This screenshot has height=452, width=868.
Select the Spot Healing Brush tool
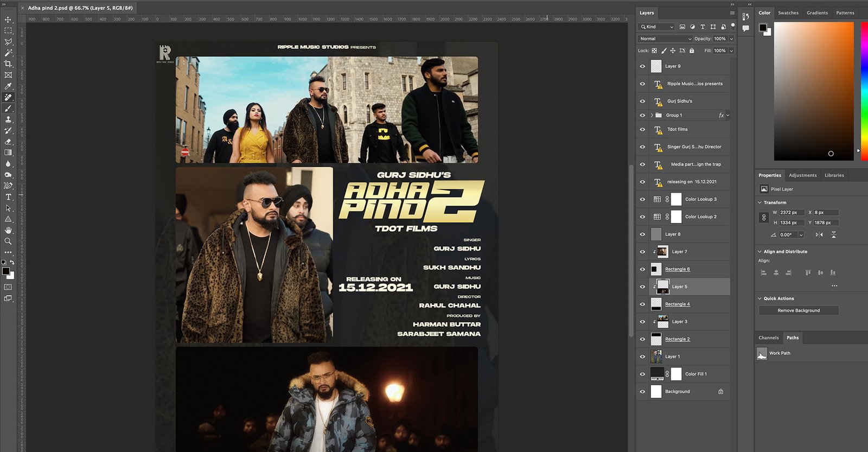click(x=8, y=97)
